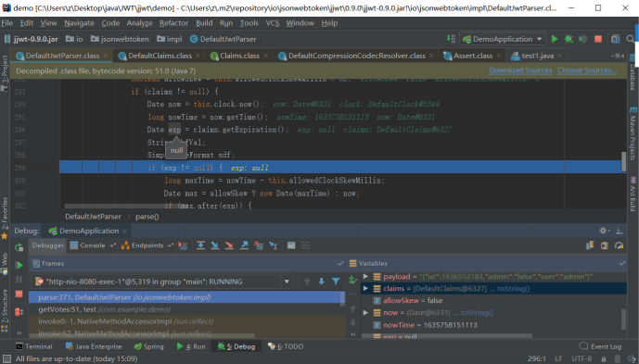
Task: Open View Breakpoints icon in Debug panel
Action: pyautogui.click(x=19, y=312)
